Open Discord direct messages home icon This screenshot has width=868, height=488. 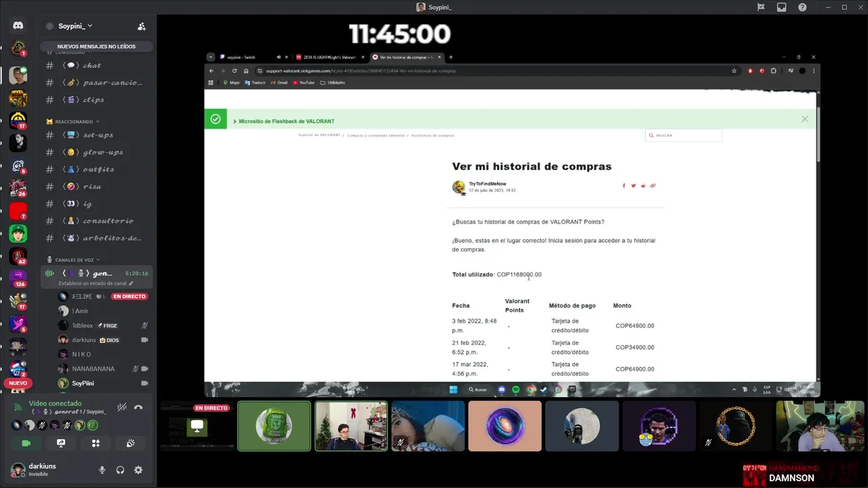18,25
